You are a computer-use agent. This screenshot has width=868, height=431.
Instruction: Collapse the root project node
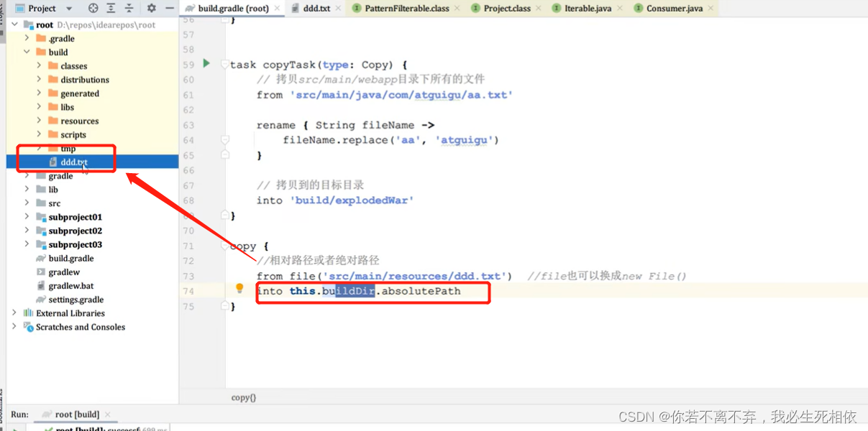click(x=14, y=24)
